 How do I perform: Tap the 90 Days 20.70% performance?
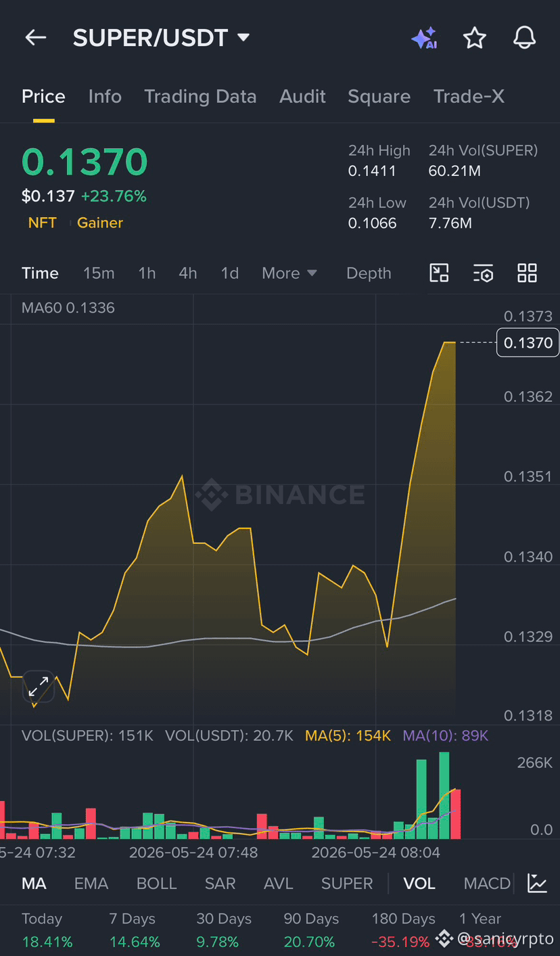[311, 930]
